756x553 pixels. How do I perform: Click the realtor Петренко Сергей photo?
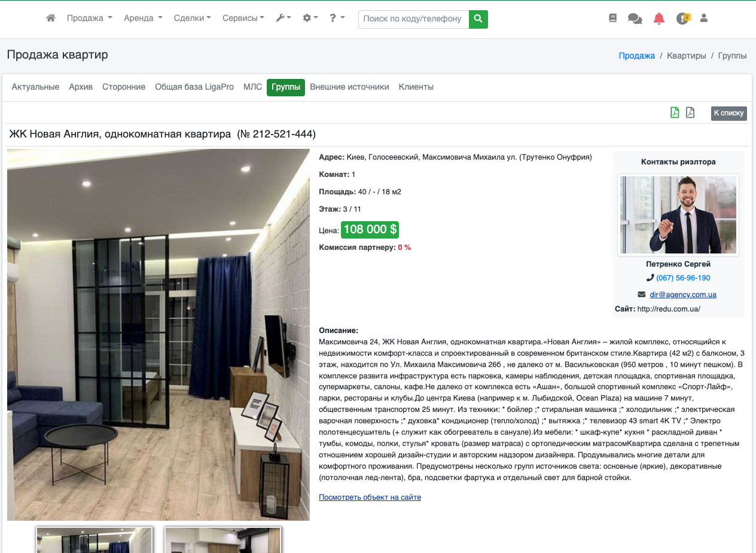678,215
